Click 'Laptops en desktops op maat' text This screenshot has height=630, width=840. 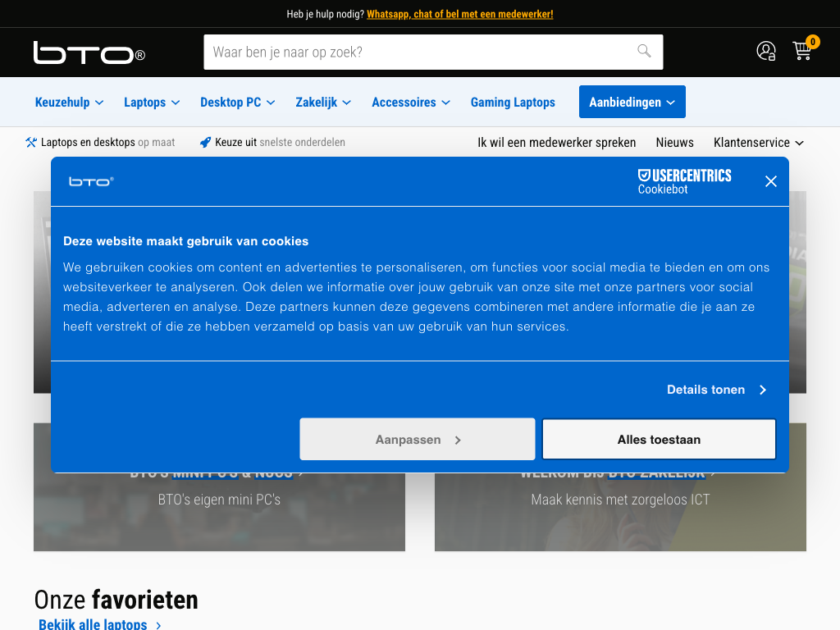(x=107, y=143)
